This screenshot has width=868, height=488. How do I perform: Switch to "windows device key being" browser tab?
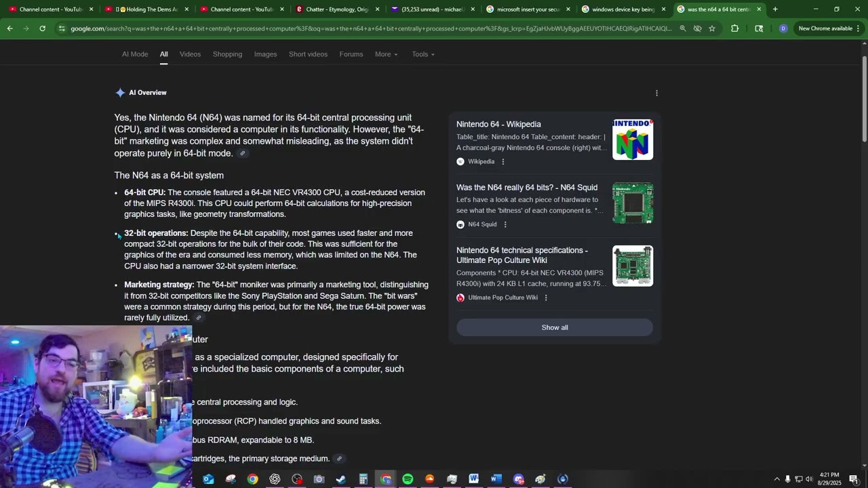tap(623, 9)
